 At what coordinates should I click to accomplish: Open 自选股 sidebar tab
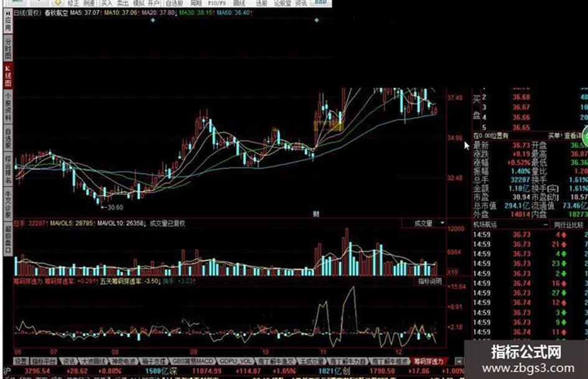(8, 138)
